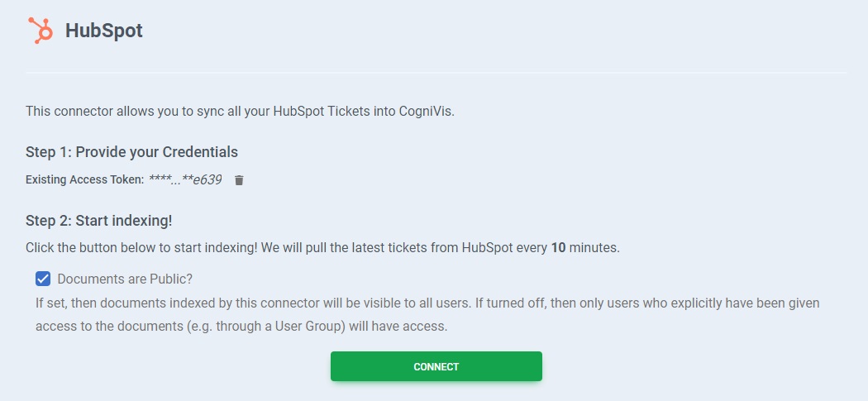
Task: Click the masked token ending in e639
Action: click(x=185, y=179)
